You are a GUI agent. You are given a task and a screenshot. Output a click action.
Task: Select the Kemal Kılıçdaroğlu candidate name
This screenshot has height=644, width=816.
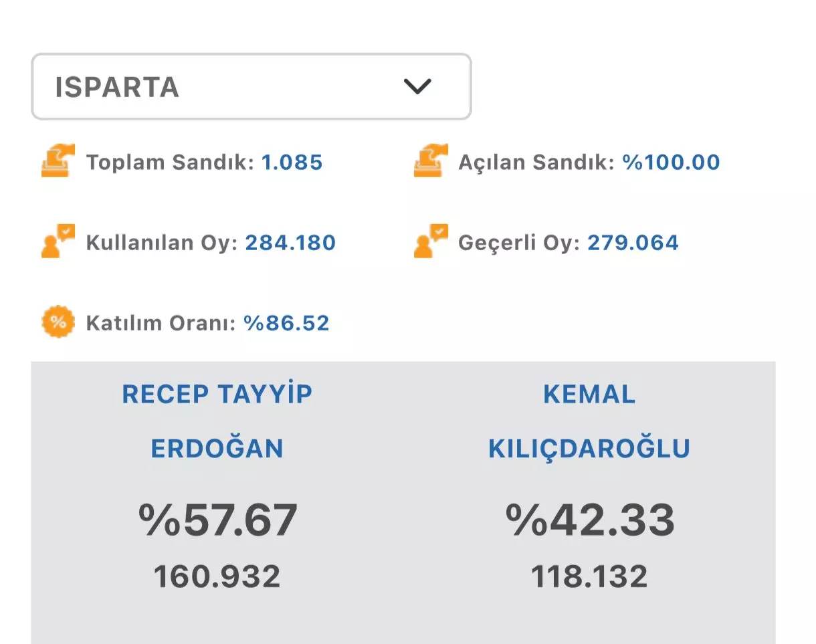coord(589,421)
